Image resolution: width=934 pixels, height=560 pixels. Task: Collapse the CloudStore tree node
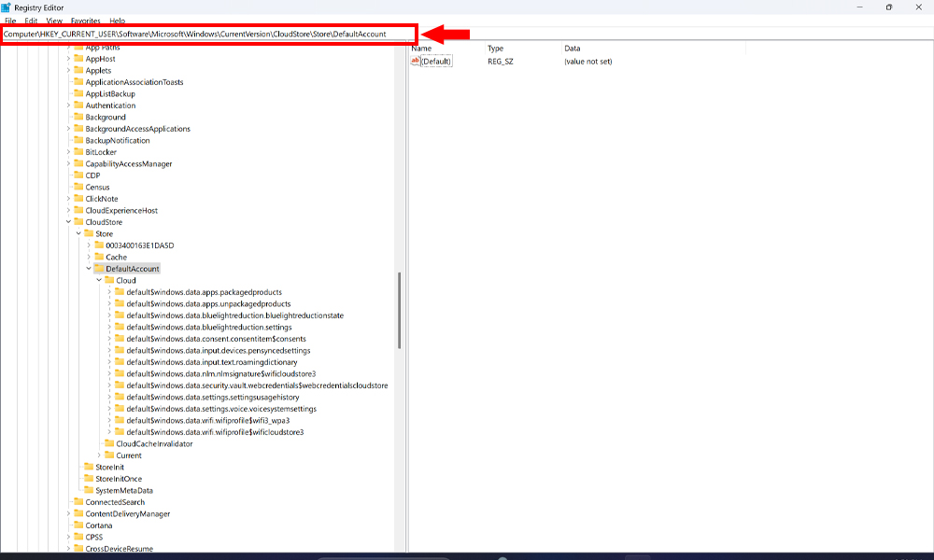tap(68, 222)
